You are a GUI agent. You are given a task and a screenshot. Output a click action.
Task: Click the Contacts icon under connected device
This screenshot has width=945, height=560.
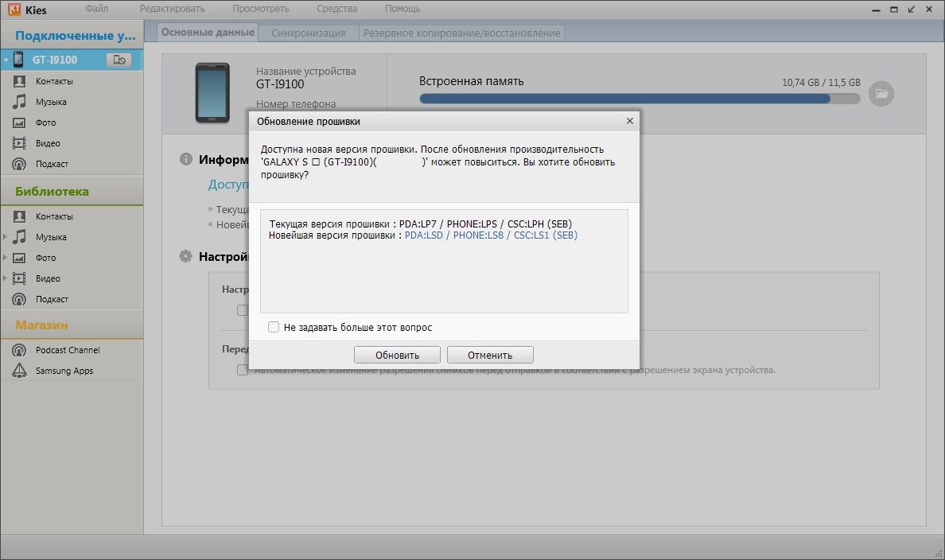[x=19, y=81]
